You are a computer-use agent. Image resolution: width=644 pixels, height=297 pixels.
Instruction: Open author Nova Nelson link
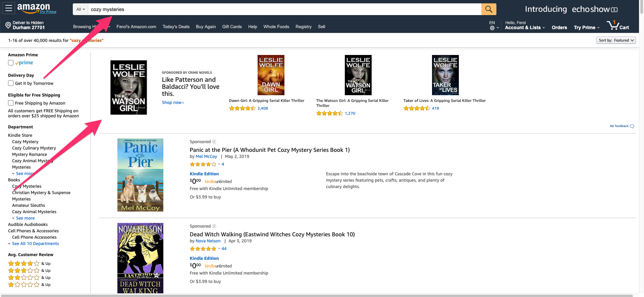tap(208, 241)
